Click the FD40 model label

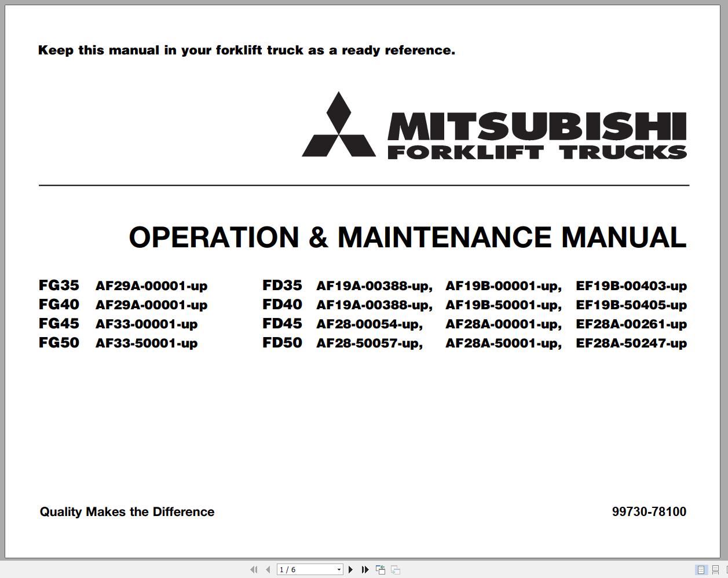[x=283, y=305]
